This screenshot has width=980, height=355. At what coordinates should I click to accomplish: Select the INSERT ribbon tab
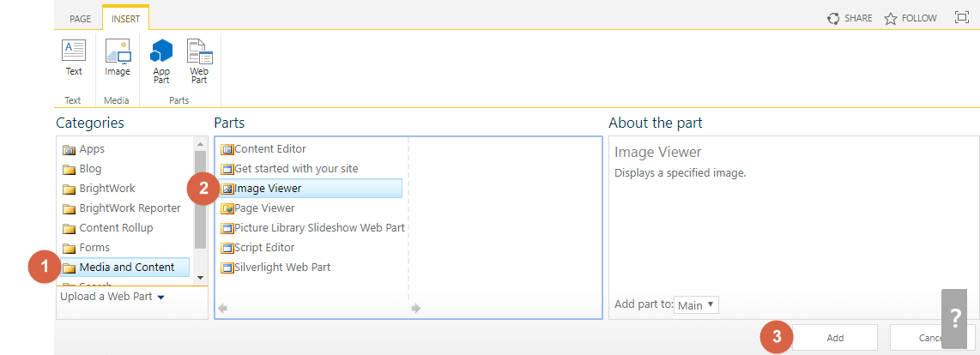click(x=125, y=19)
